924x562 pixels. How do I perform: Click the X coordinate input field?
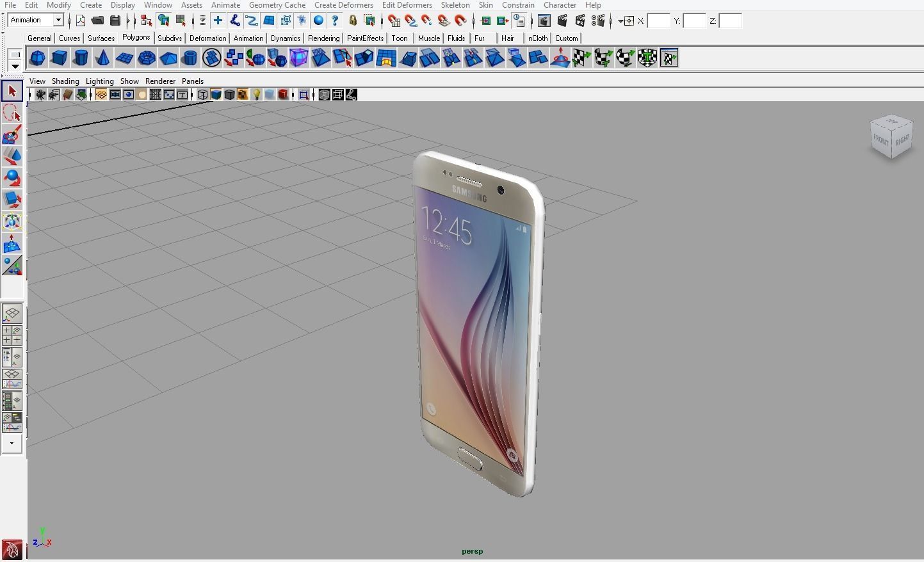point(658,21)
